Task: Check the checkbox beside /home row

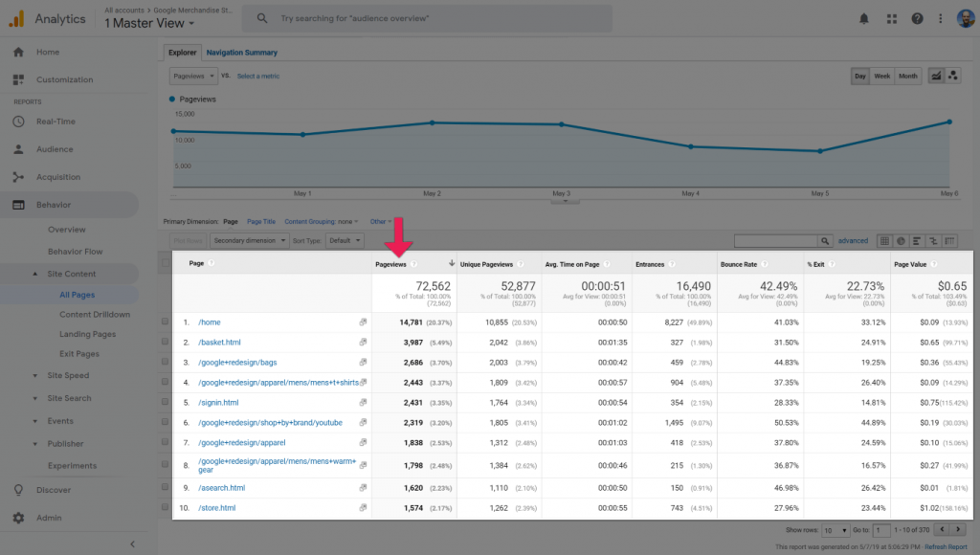Action: point(165,322)
